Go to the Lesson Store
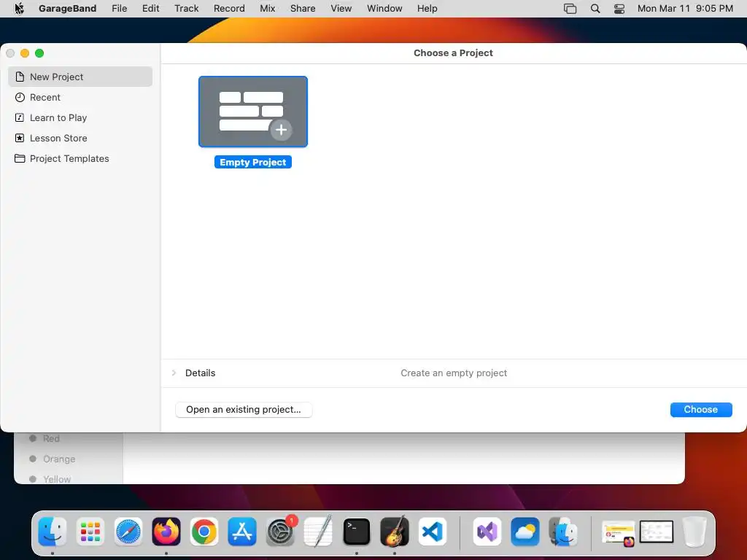747x560 pixels. coord(80,138)
